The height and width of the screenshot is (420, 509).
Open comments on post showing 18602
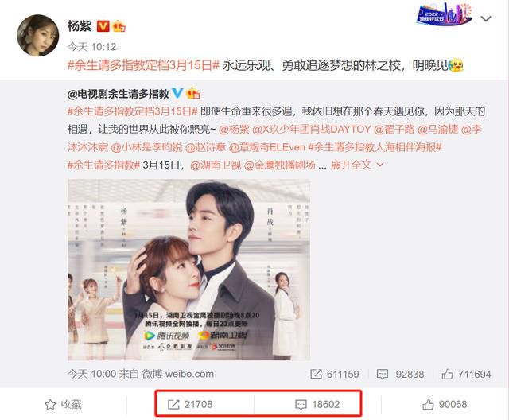317,404
